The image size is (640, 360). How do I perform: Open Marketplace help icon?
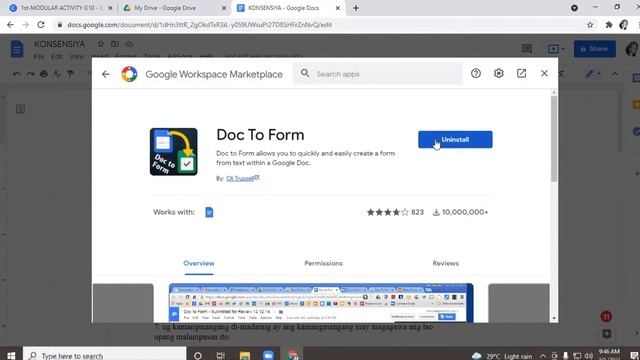[x=476, y=73]
